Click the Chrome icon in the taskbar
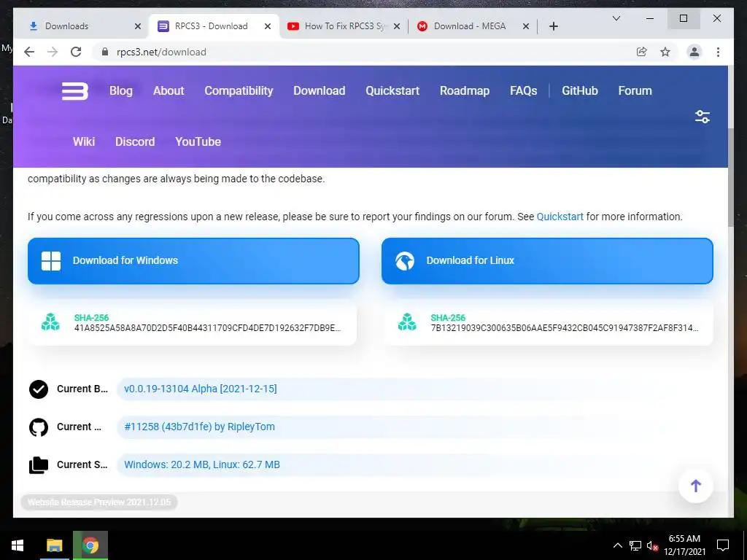 click(x=90, y=545)
